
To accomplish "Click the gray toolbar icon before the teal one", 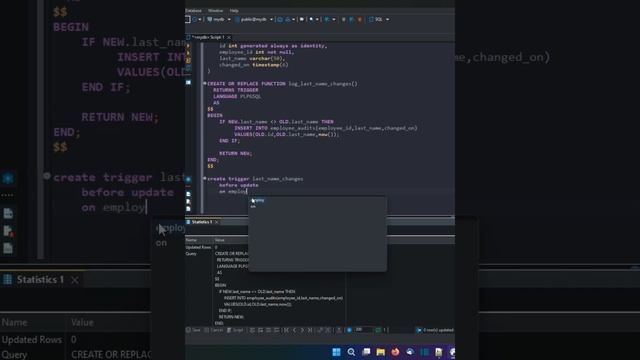I will 344,19.
